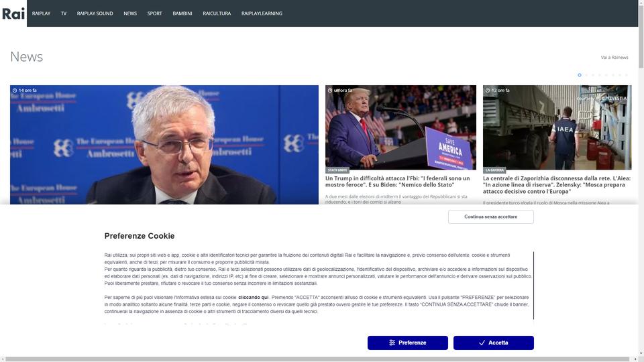Open the Trump rally photo thumbnail
Screen dimensions: 644x362
[x=400, y=127]
